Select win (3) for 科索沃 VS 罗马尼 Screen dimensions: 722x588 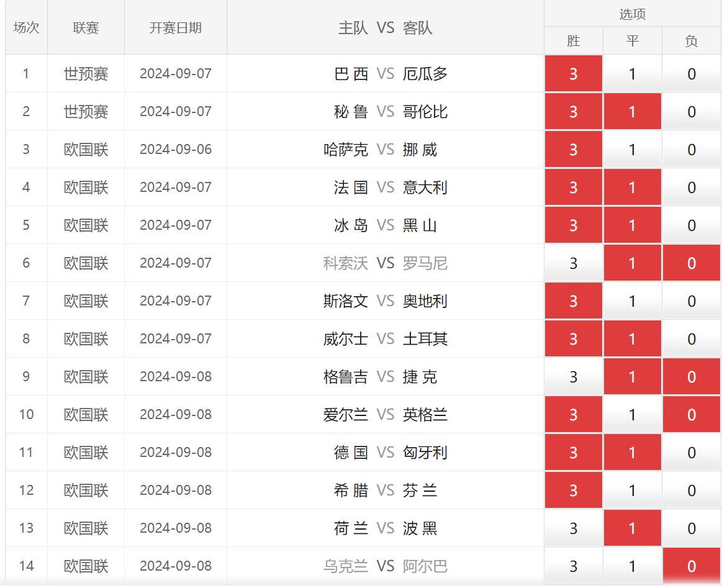pyautogui.click(x=573, y=263)
